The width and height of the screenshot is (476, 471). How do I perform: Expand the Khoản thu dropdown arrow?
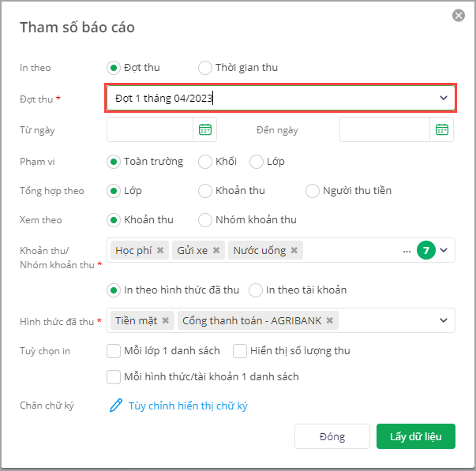[x=444, y=250]
